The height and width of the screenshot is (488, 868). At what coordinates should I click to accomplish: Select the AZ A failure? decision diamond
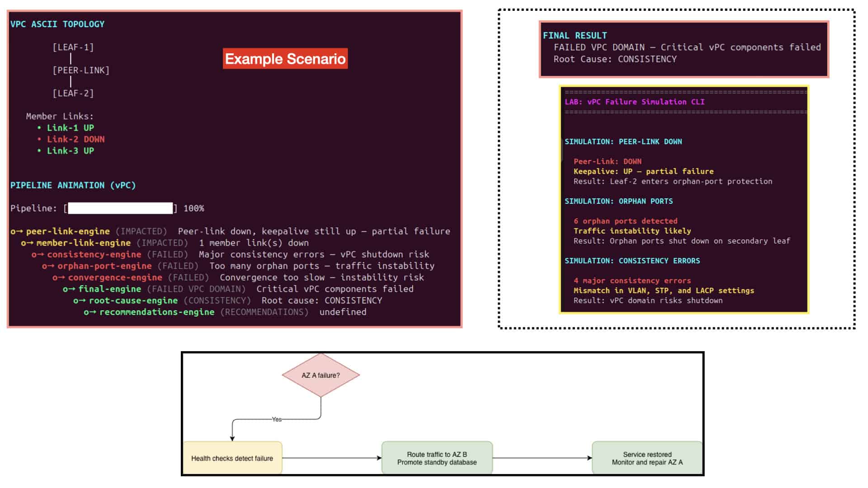tap(321, 375)
